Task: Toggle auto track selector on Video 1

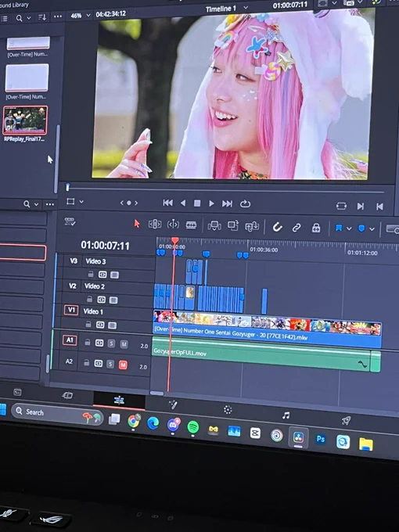Action: [x=100, y=325]
